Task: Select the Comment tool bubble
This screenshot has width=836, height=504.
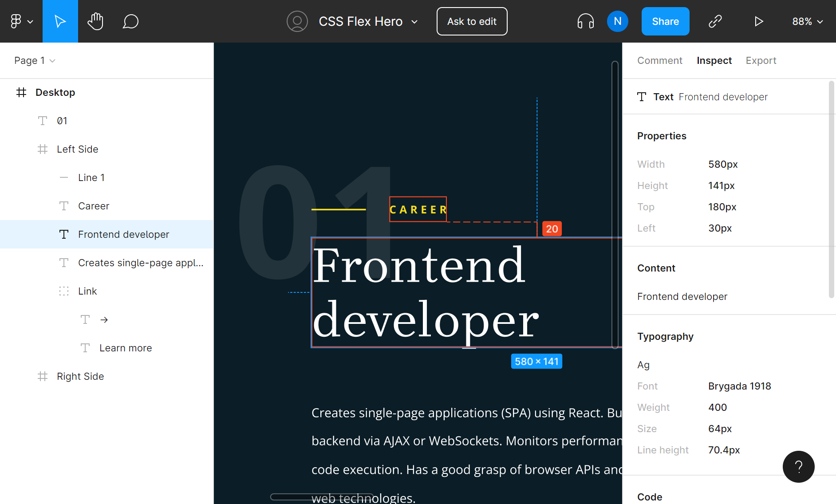Action: pos(130,21)
